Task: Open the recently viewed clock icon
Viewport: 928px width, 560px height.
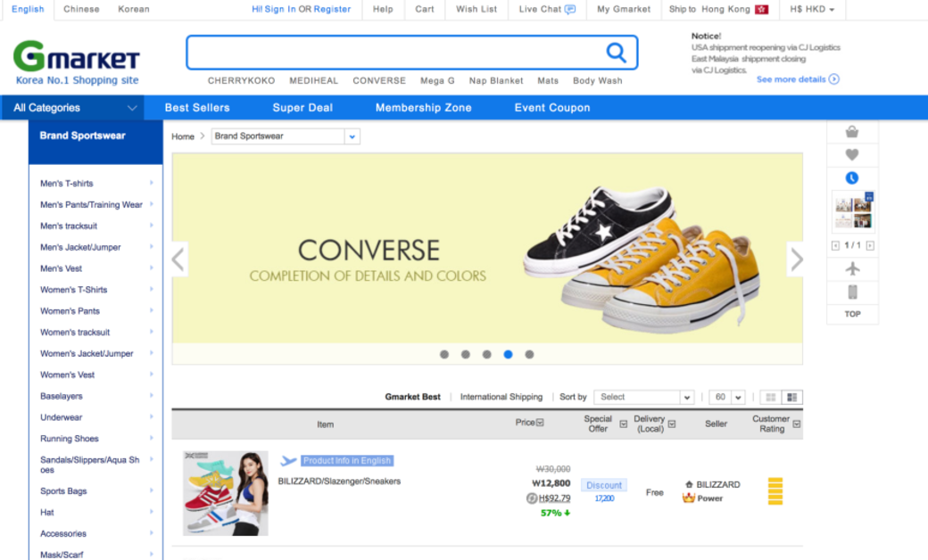Action: (851, 178)
